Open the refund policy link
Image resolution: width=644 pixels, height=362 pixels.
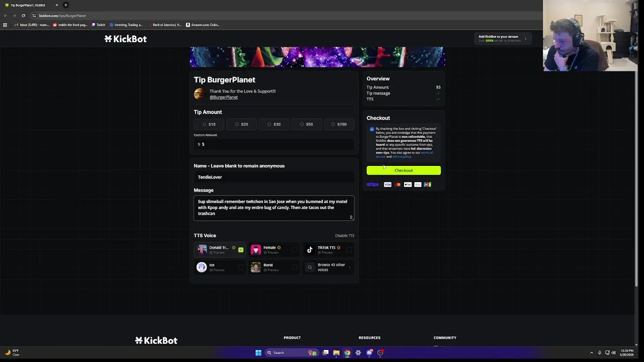point(401,157)
